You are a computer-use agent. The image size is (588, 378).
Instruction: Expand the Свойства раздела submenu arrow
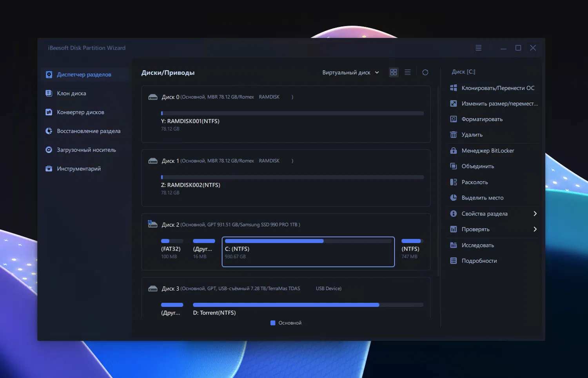click(535, 214)
